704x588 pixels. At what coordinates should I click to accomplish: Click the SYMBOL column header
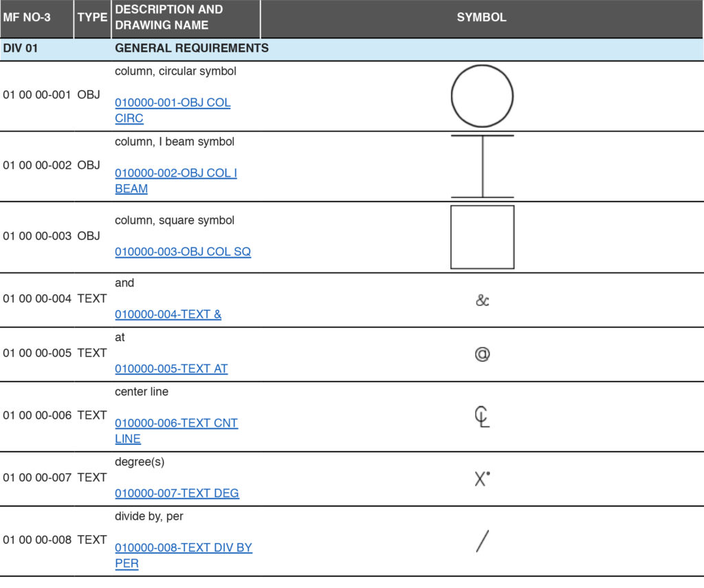481,18
